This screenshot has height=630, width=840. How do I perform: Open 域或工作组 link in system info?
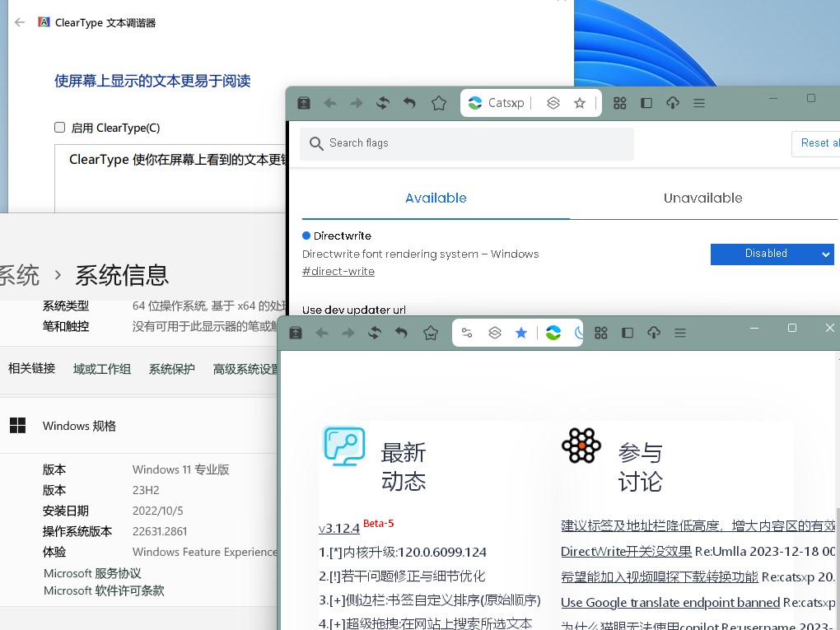click(102, 369)
